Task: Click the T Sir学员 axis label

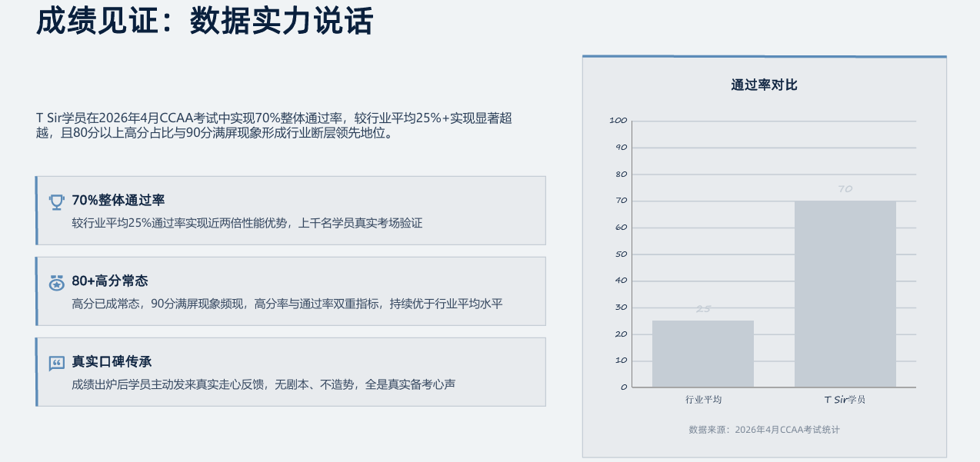Action: pos(845,400)
